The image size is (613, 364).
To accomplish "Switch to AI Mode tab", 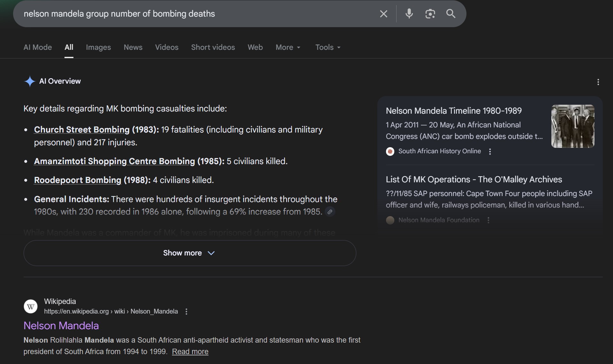I will [38, 47].
